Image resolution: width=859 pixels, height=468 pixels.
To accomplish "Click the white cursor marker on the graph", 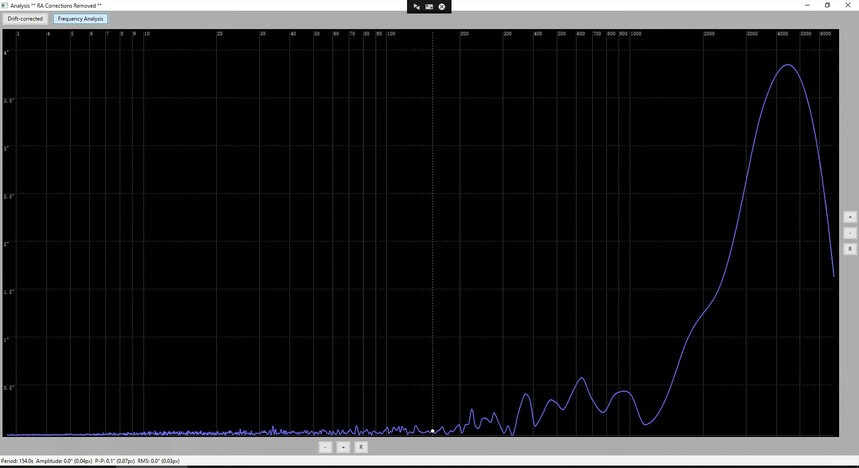I will (x=433, y=431).
